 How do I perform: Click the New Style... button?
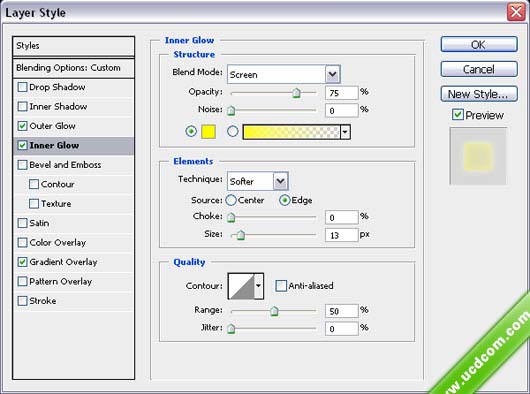[x=479, y=94]
